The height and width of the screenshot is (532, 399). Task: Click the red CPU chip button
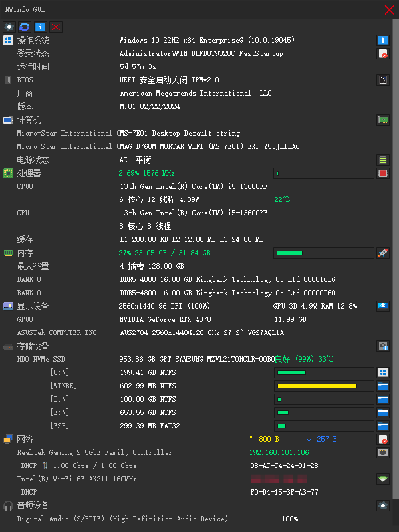point(383,173)
